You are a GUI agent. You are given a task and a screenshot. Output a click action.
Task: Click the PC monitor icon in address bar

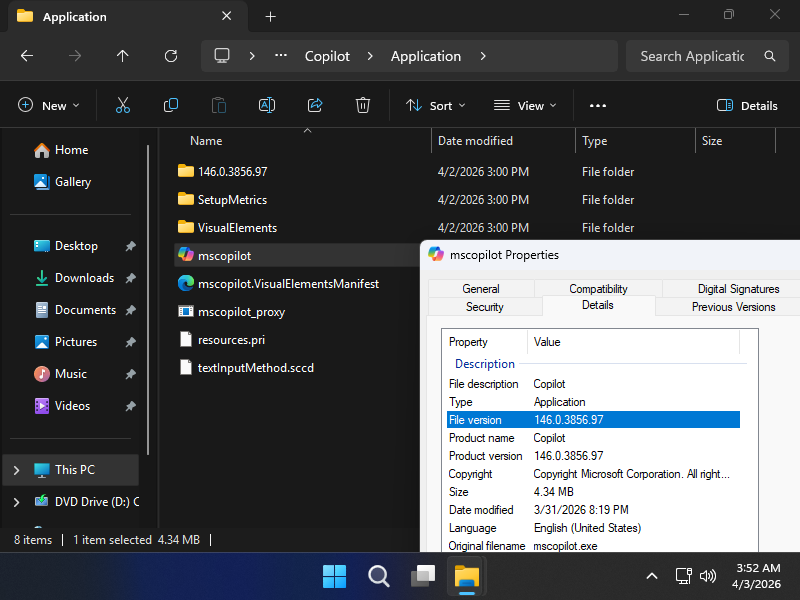click(x=222, y=56)
